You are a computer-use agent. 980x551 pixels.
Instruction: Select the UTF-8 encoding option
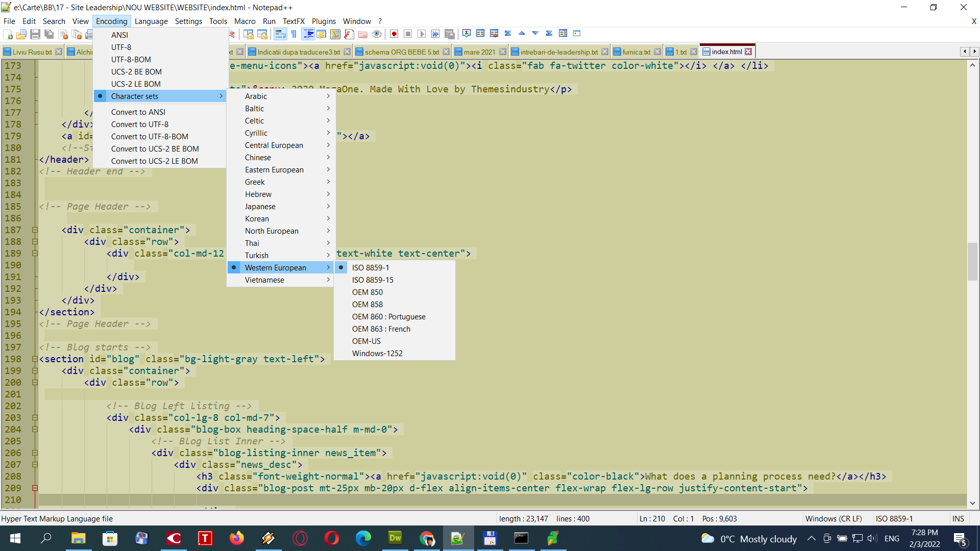point(160,47)
